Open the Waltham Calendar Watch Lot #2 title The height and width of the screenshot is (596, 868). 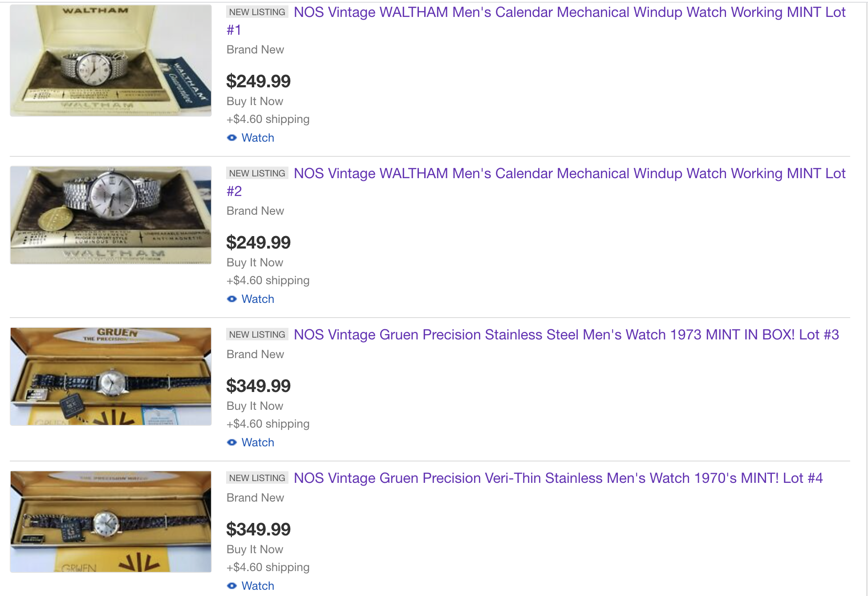pyautogui.click(x=536, y=182)
